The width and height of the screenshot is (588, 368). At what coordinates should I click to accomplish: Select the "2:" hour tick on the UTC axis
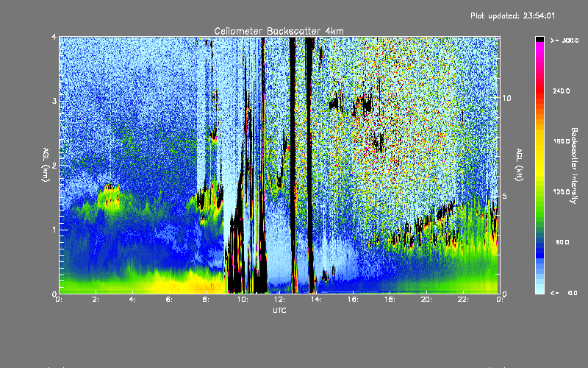96,300
